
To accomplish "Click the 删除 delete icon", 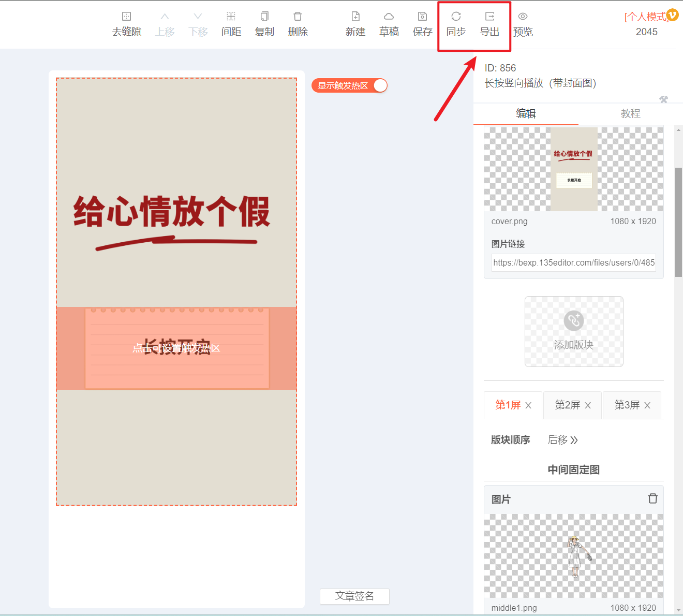I will [x=298, y=17].
